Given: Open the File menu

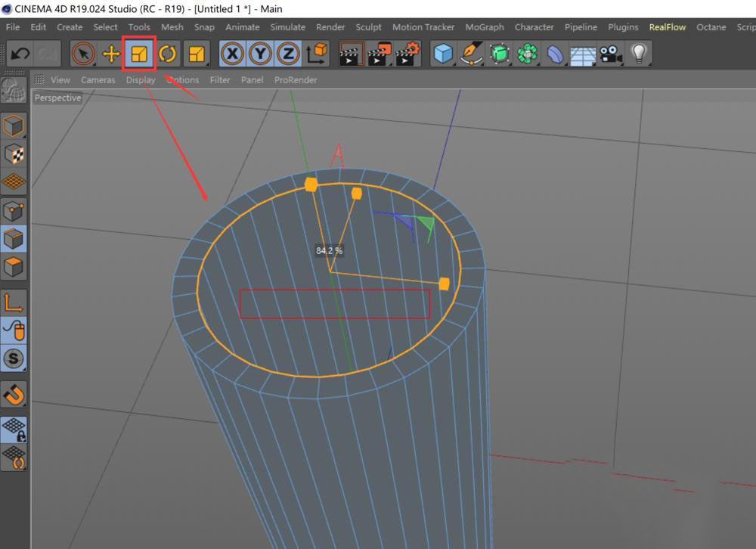Looking at the screenshot, I should [13, 27].
